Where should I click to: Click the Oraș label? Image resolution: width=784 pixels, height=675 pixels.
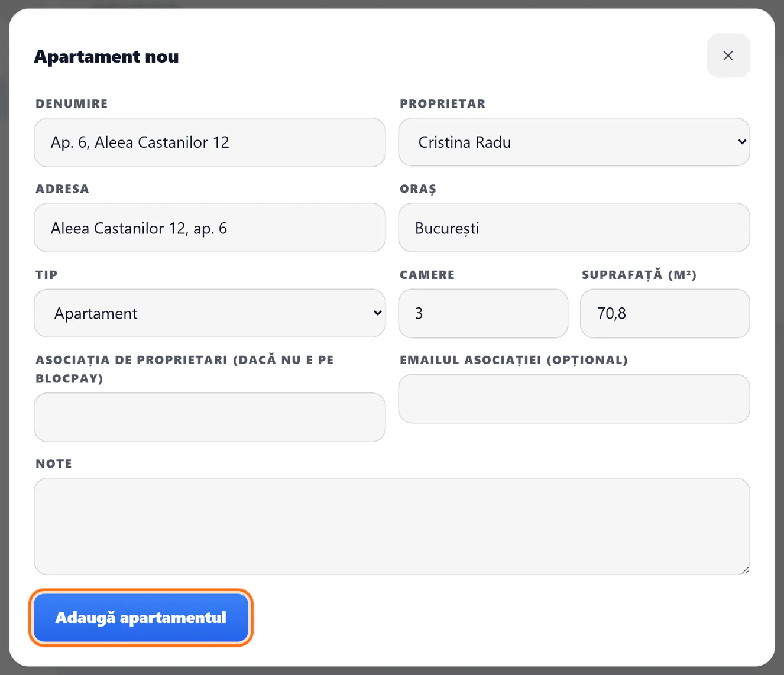[418, 189]
